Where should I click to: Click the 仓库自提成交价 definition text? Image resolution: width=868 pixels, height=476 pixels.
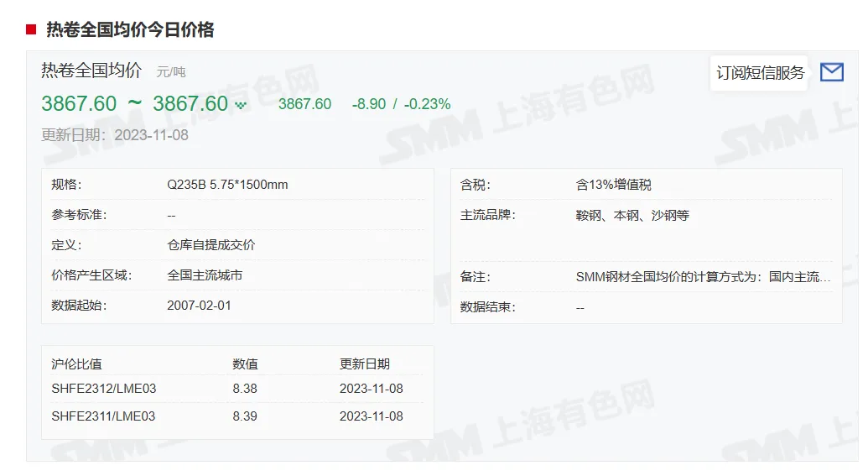tap(211, 245)
